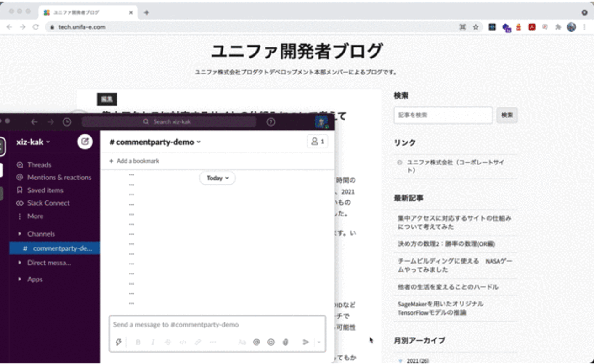Open the emoji picker in composer
594x364 pixels.
(271, 342)
